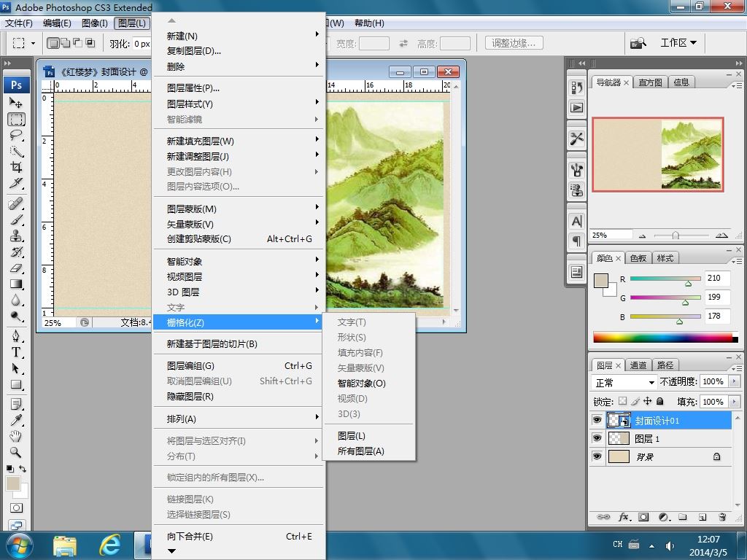This screenshot has width=747, height=560.
Task: Choose 图层属性(P)... from the menu
Action: [239, 88]
